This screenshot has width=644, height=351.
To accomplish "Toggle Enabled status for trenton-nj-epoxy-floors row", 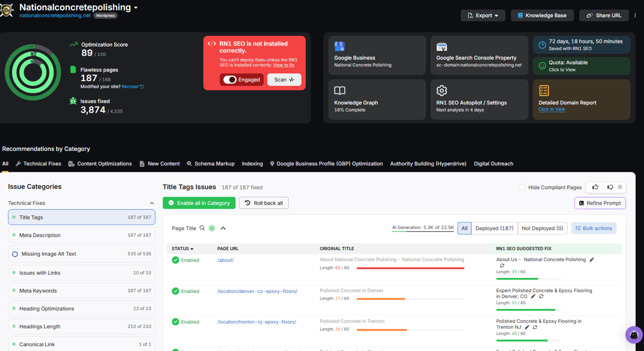I will pyautogui.click(x=186, y=322).
